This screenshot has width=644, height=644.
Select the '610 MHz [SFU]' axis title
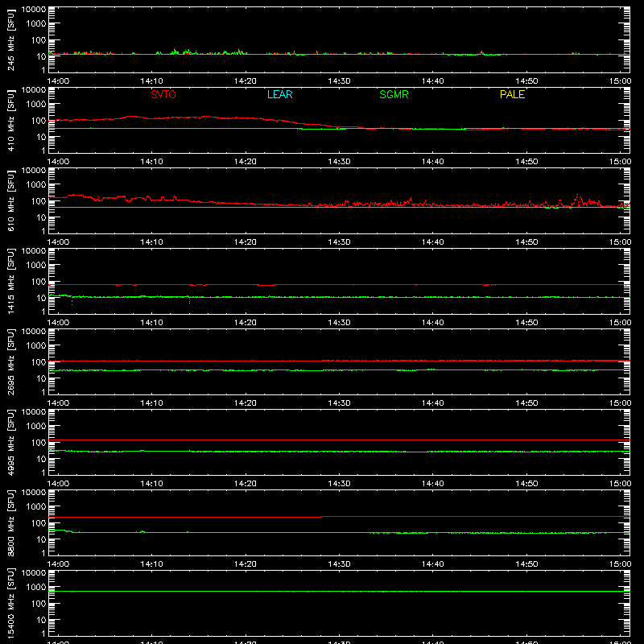pyautogui.click(x=10, y=200)
